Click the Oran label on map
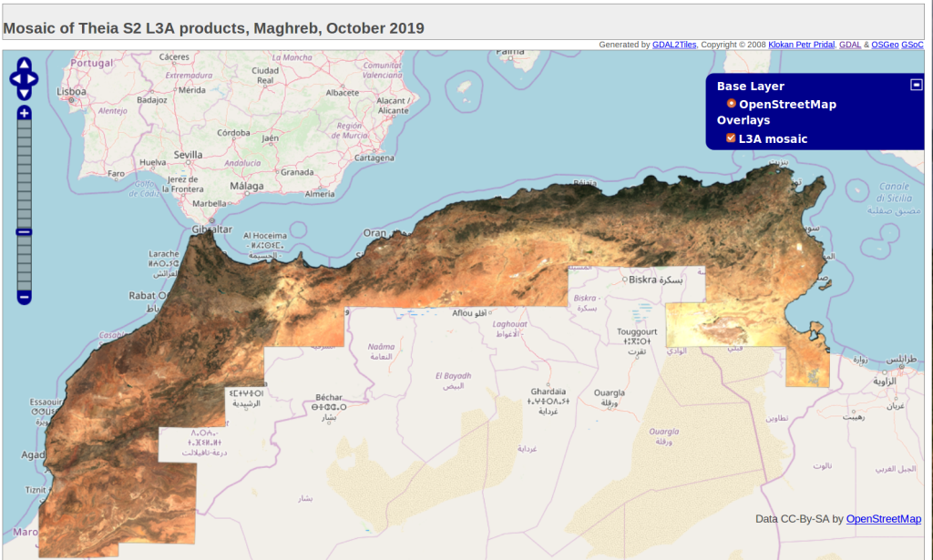Viewport: 933px width, 560px height. tap(374, 233)
